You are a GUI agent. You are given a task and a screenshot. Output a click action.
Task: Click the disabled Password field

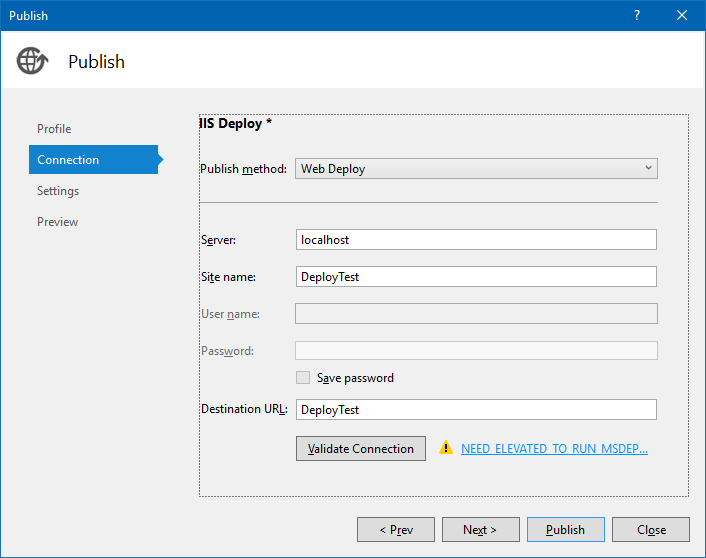(476, 350)
